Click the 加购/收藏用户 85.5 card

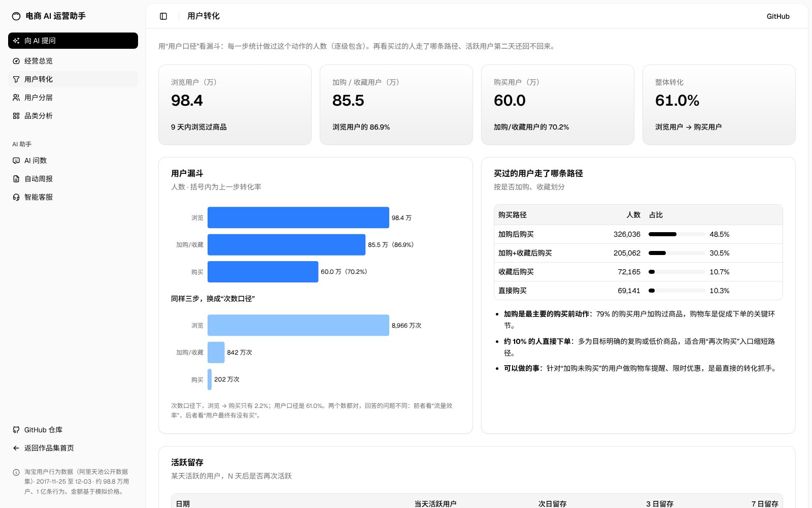(x=396, y=105)
